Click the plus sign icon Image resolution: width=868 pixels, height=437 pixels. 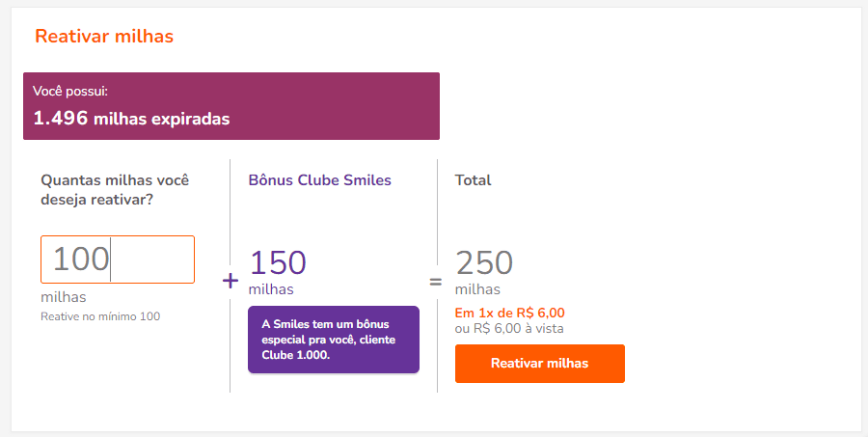(x=230, y=281)
